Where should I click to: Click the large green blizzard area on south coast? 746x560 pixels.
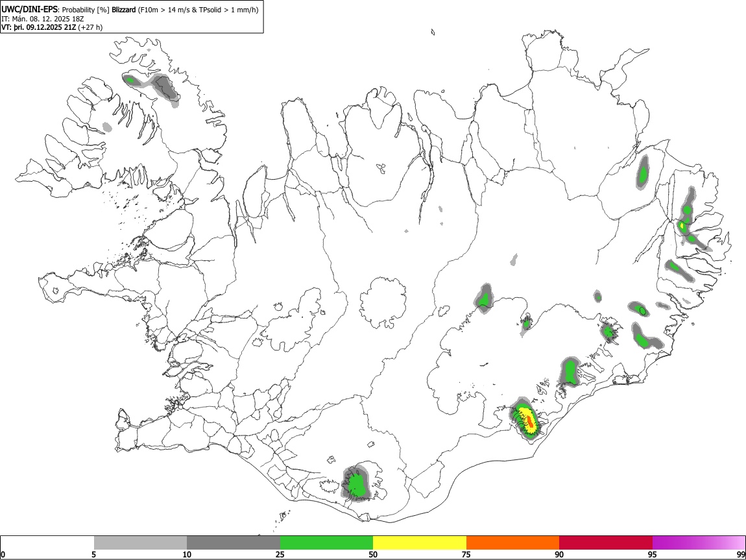point(357,484)
